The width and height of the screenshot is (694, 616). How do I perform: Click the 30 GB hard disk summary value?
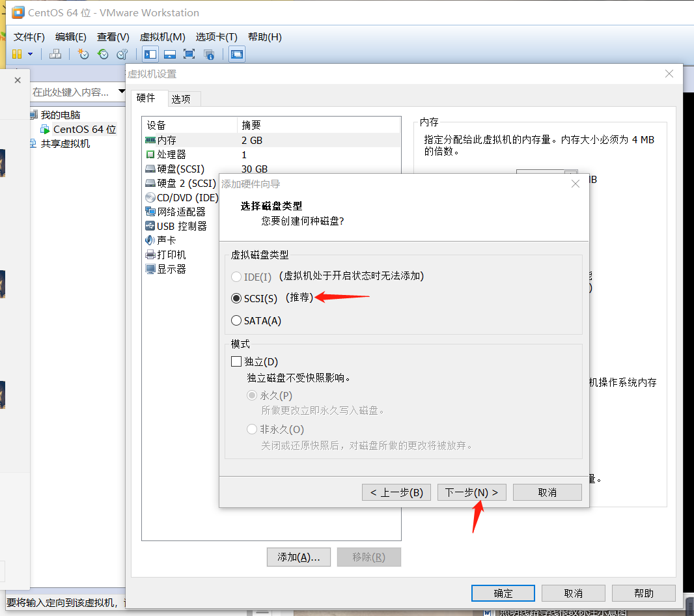(x=255, y=169)
